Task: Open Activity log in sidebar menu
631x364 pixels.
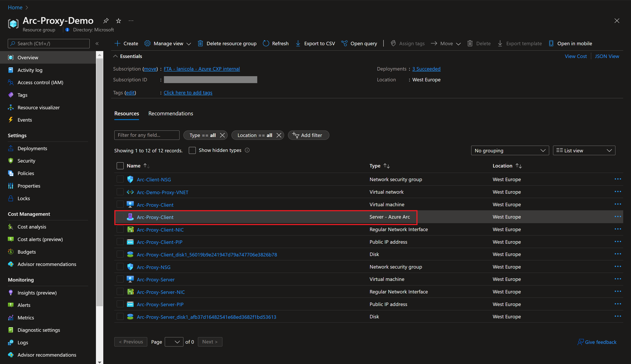Action: [x=30, y=70]
